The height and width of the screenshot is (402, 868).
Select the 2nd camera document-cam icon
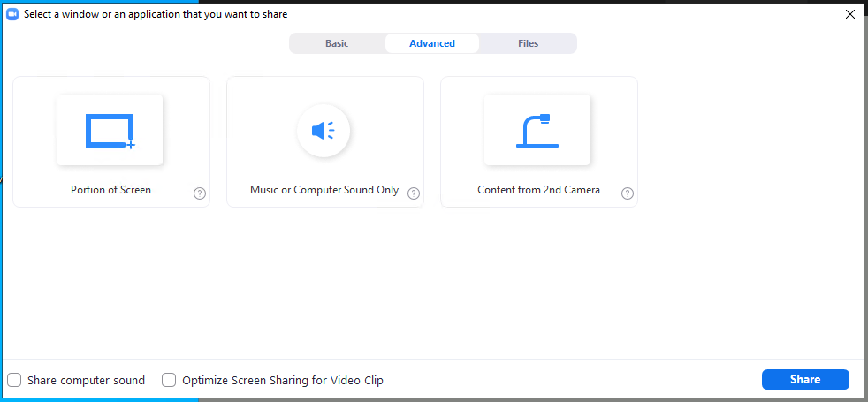(x=537, y=130)
